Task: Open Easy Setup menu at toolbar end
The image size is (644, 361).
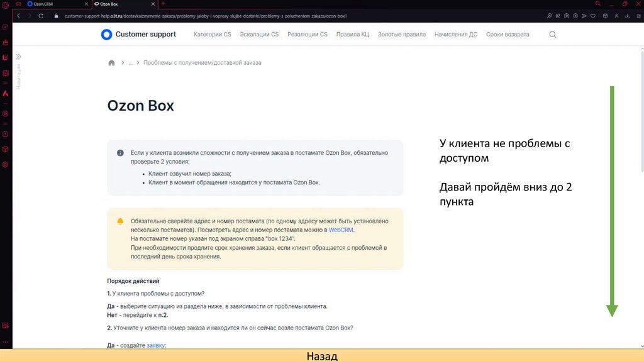Action: click(x=639, y=16)
